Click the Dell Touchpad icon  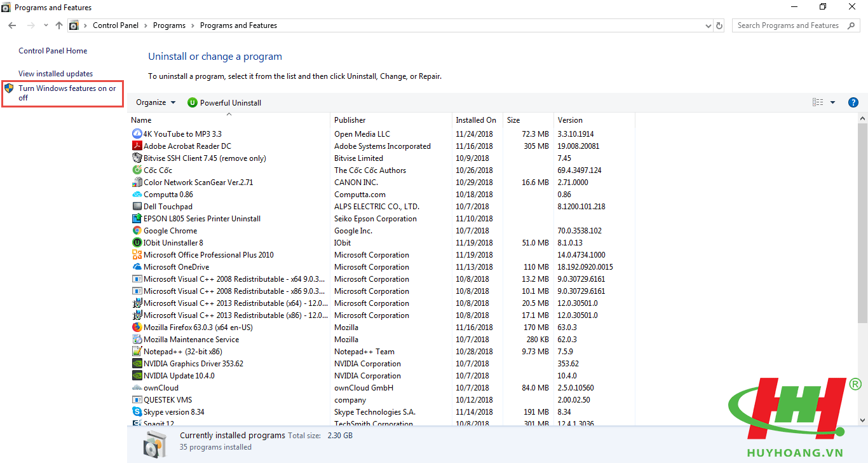[x=137, y=206]
